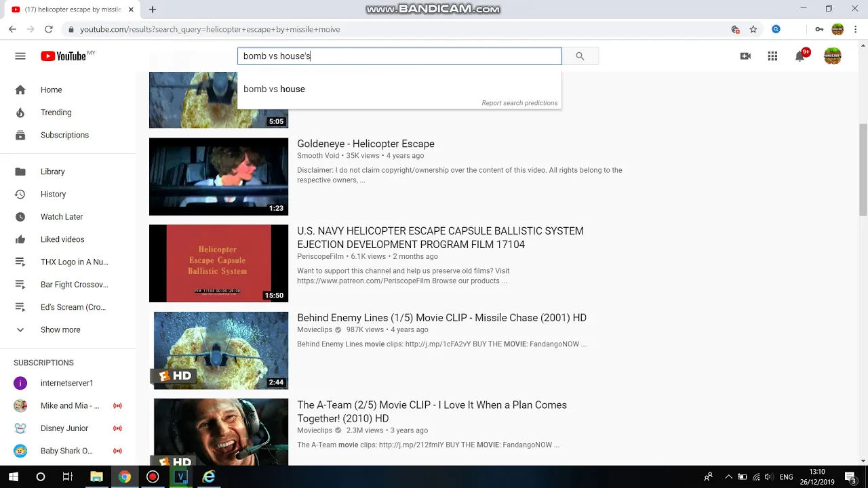Click the blue Q extension icon
The image size is (868, 488).
pyautogui.click(x=776, y=29)
